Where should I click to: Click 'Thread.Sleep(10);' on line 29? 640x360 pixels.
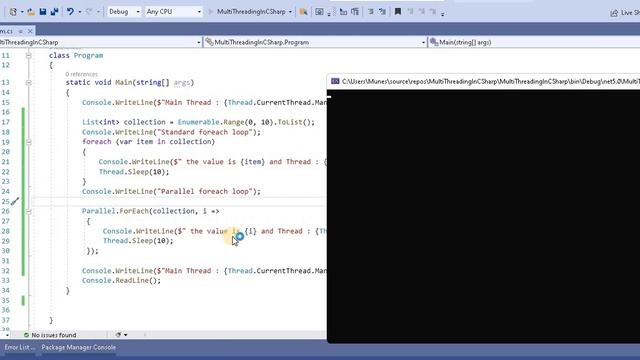[138, 241]
